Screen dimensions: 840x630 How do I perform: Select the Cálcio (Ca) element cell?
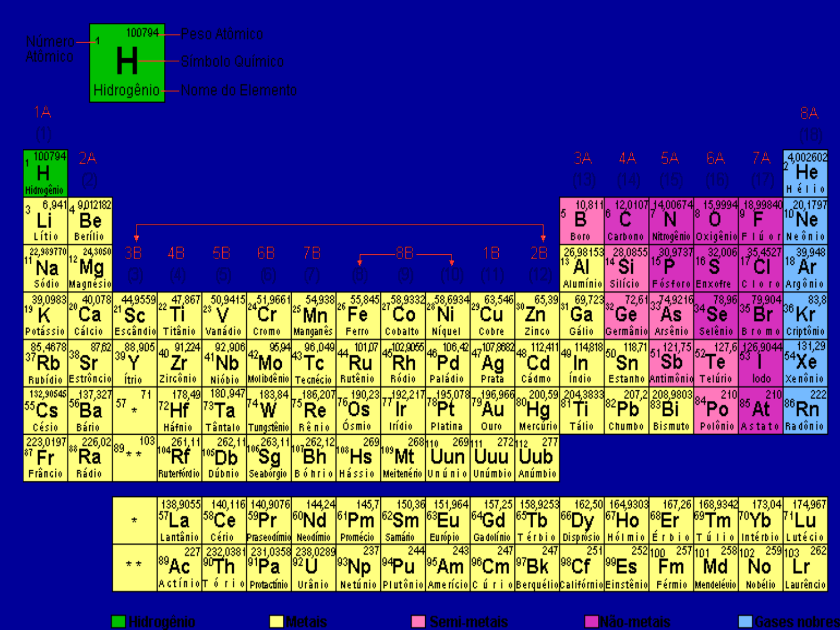(x=90, y=316)
